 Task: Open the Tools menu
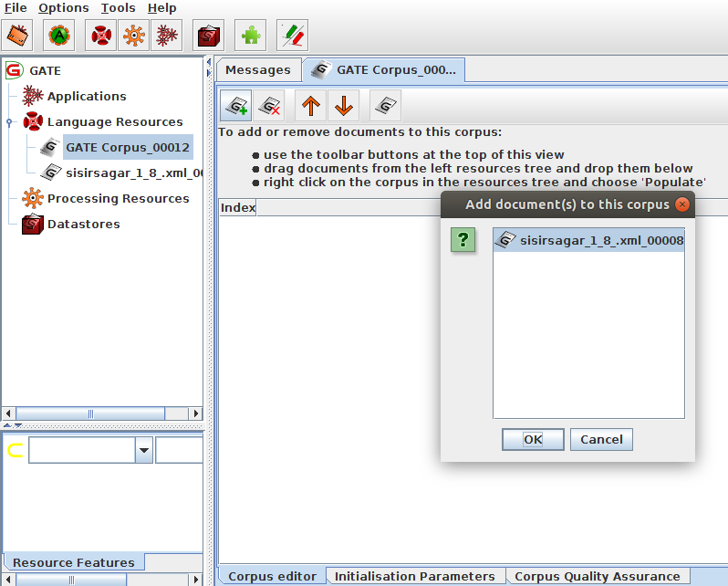118,8
